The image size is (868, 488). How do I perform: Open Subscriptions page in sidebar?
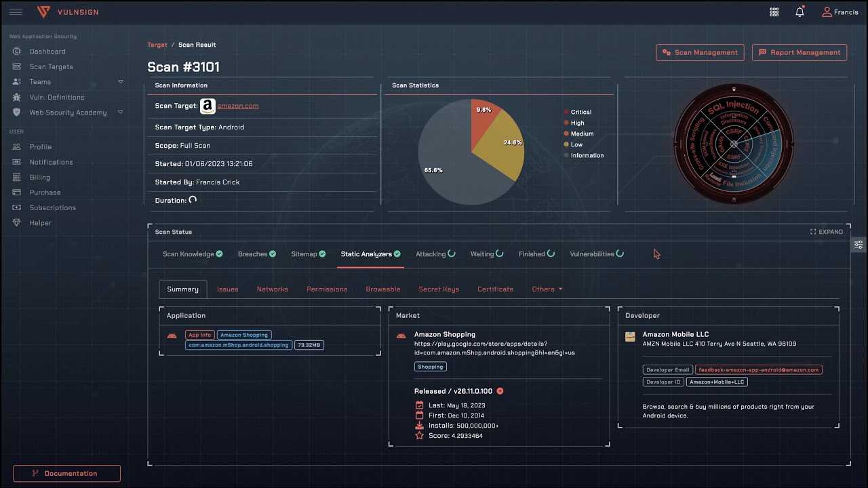tap(52, 207)
